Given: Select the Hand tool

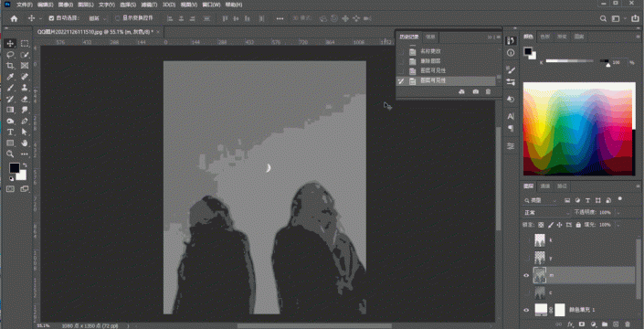Looking at the screenshot, I should coord(25,143).
